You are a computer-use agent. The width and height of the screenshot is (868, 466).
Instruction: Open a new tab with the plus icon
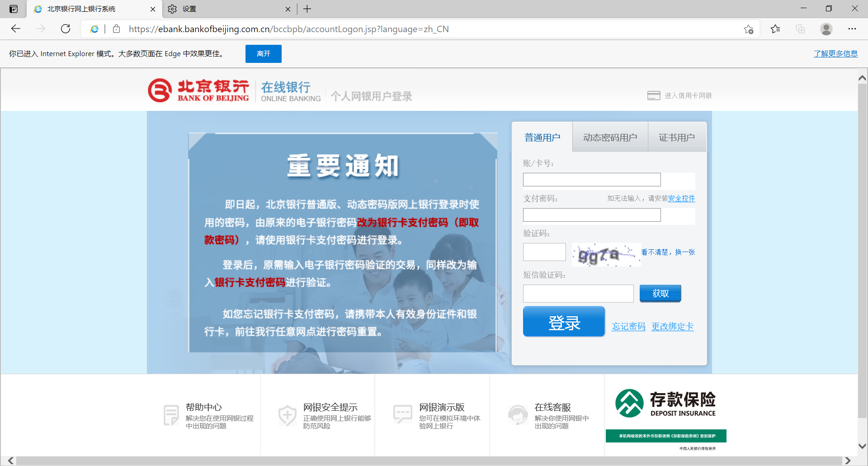pos(307,9)
